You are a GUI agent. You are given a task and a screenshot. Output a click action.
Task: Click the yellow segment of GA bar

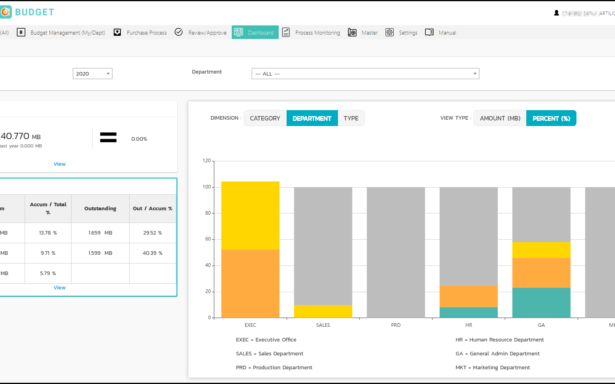541,250
